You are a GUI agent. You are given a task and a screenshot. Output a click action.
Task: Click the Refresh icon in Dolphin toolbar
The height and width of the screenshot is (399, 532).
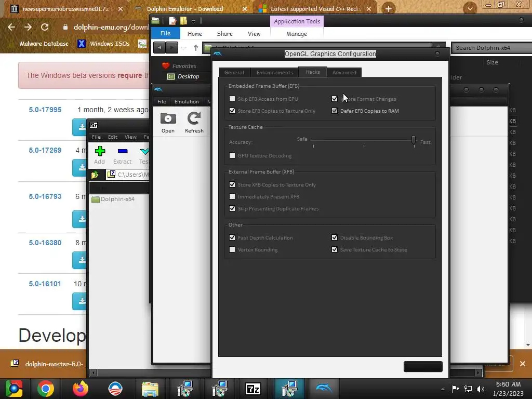194,118
